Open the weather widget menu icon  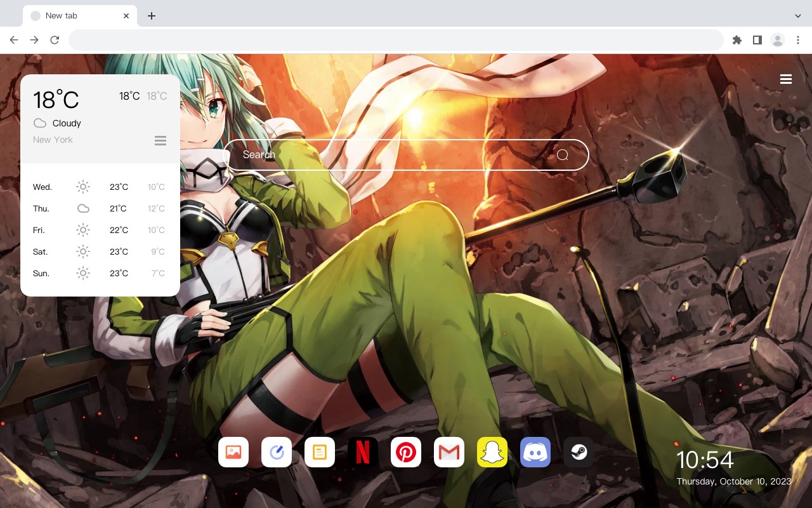pos(160,140)
